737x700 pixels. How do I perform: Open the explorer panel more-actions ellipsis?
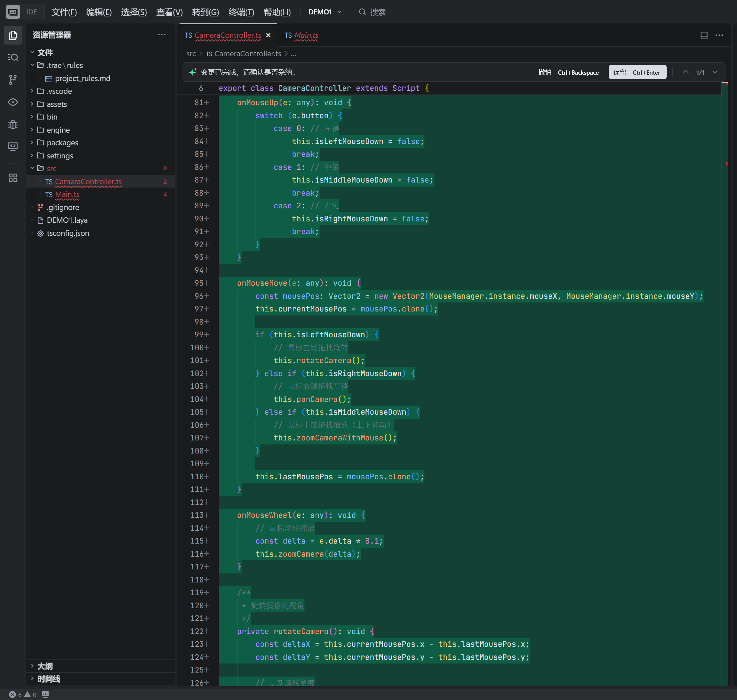click(161, 35)
